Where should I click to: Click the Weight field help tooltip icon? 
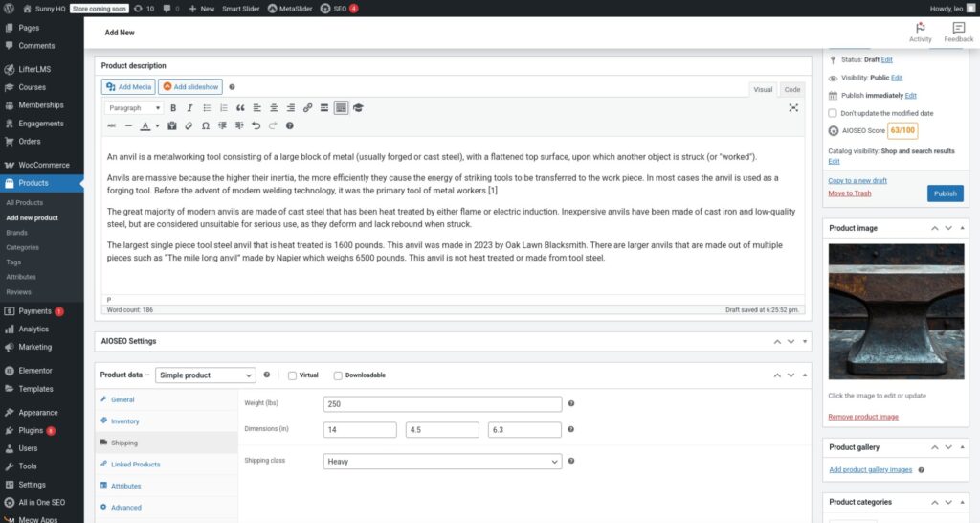(571, 403)
